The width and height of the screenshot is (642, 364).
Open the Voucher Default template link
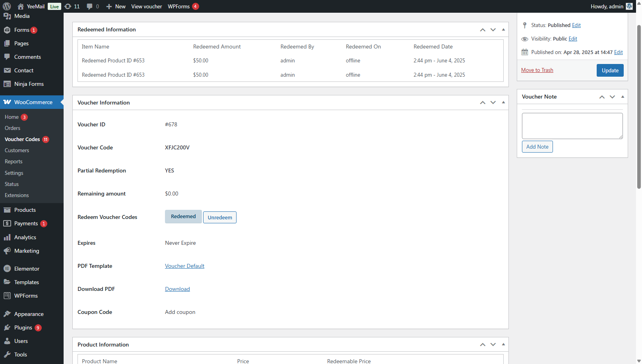(184, 266)
